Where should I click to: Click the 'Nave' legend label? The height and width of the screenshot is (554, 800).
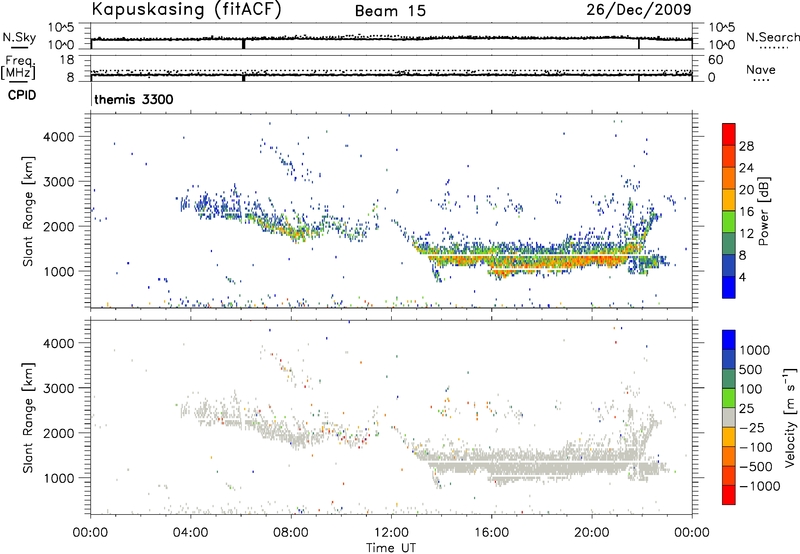pyautogui.click(x=761, y=69)
